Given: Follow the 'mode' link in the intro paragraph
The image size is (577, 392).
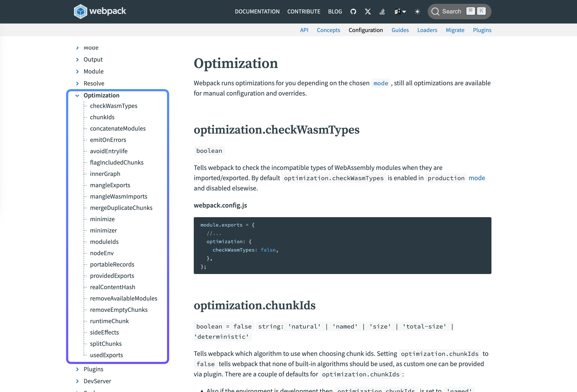Looking at the screenshot, I should tap(381, 83).
